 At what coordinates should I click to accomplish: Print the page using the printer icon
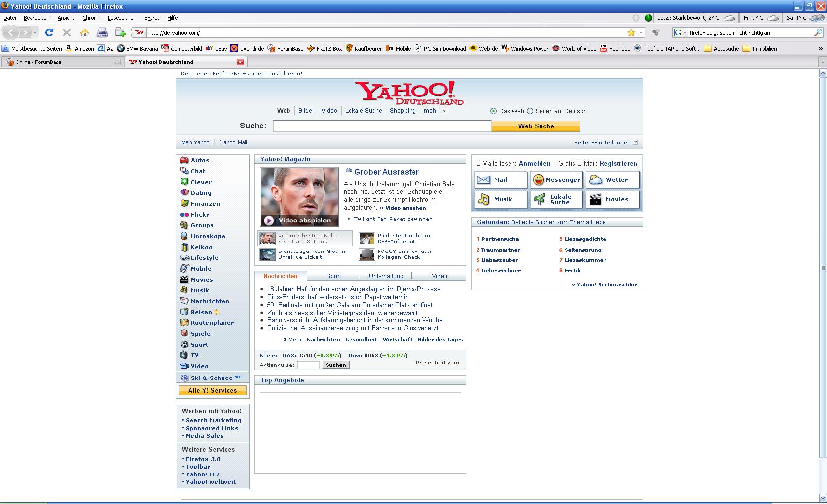102,32
